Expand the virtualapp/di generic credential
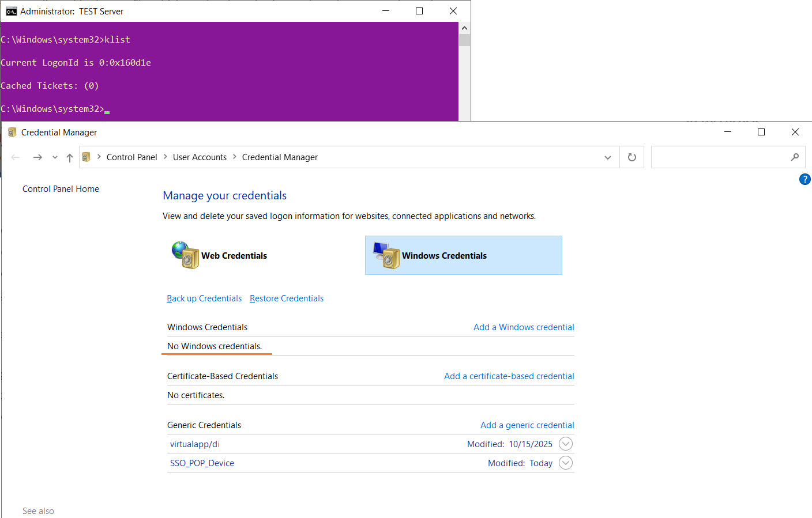The width and height of the screenshot is (812, 518). point(565,444)
